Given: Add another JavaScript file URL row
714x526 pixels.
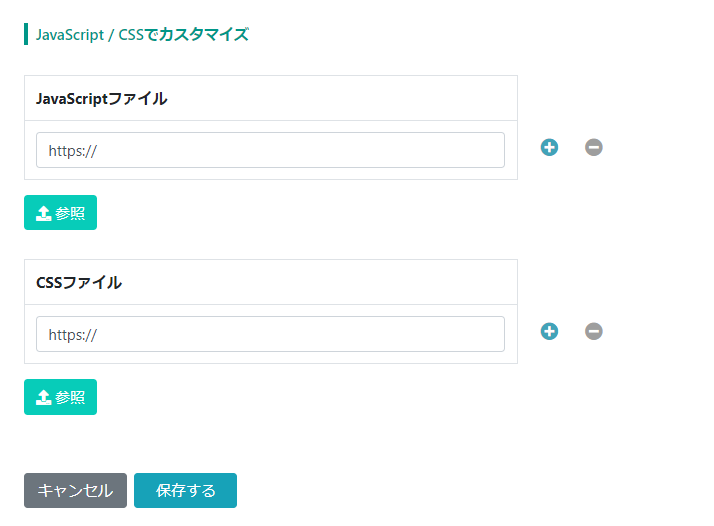Looking at the screenshot, I should tap(549, 147).
